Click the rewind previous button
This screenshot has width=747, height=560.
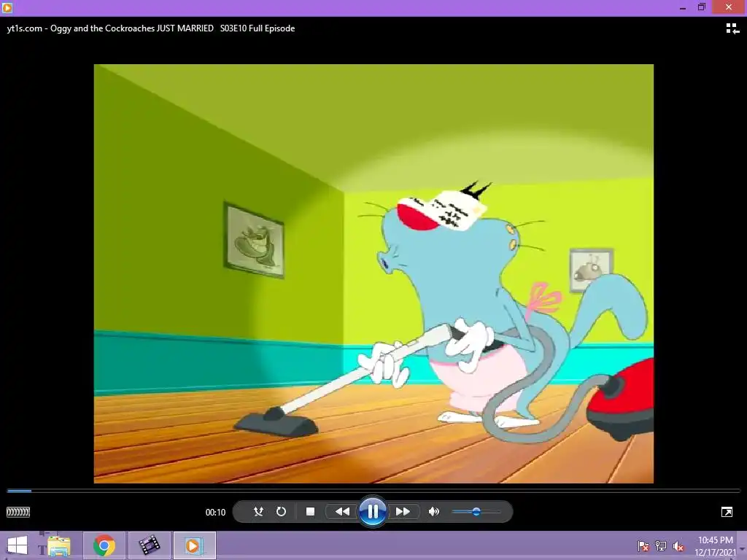342,511
